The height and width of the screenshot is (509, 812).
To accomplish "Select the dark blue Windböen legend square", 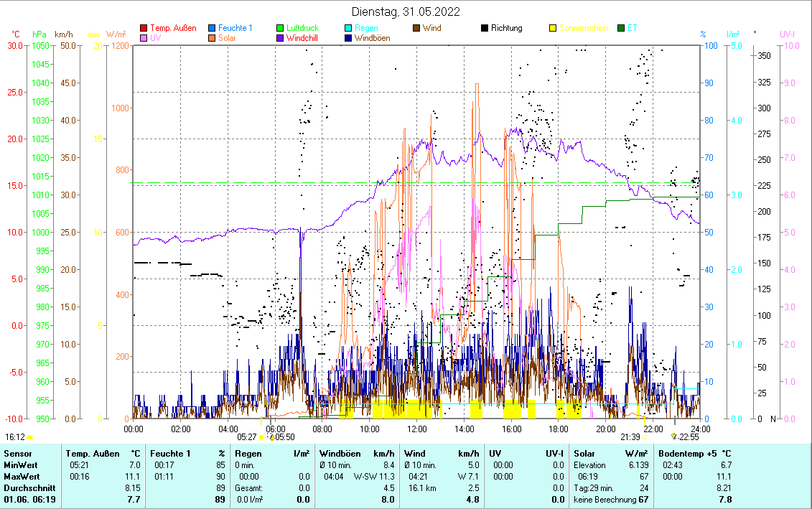I will [x=348, y=38].
